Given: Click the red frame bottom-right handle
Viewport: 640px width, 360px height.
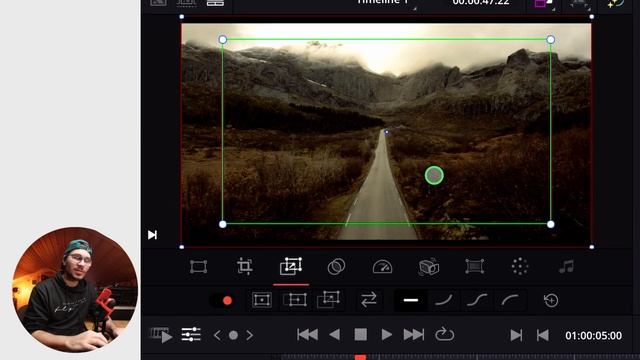Looking at the screenshot, I should click(592, 247).
